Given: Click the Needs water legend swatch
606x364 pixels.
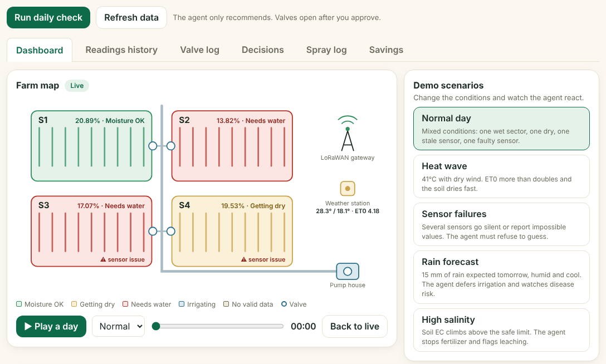Looking at the screenshot, I should pyautogui.click(x=125, y=304).
